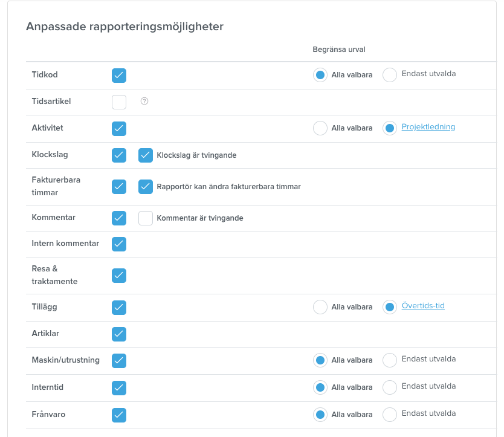Select 'Alla valbara' for Tillägg
Screen dimensions: 504x437
(320, 307)
